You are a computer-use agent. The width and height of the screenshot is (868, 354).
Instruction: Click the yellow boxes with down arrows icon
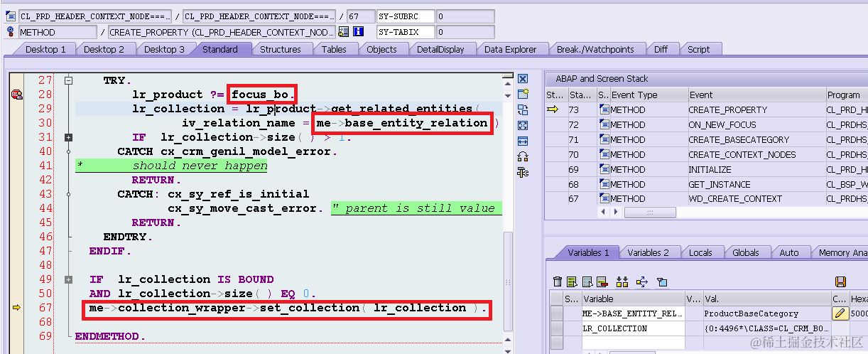coord(623,282)
